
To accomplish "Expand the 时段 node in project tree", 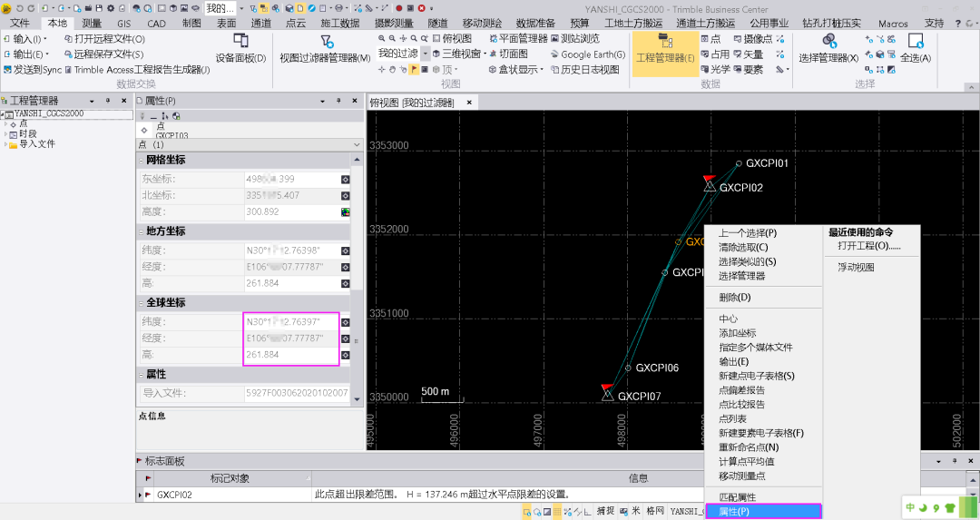I will click(5, 133).
